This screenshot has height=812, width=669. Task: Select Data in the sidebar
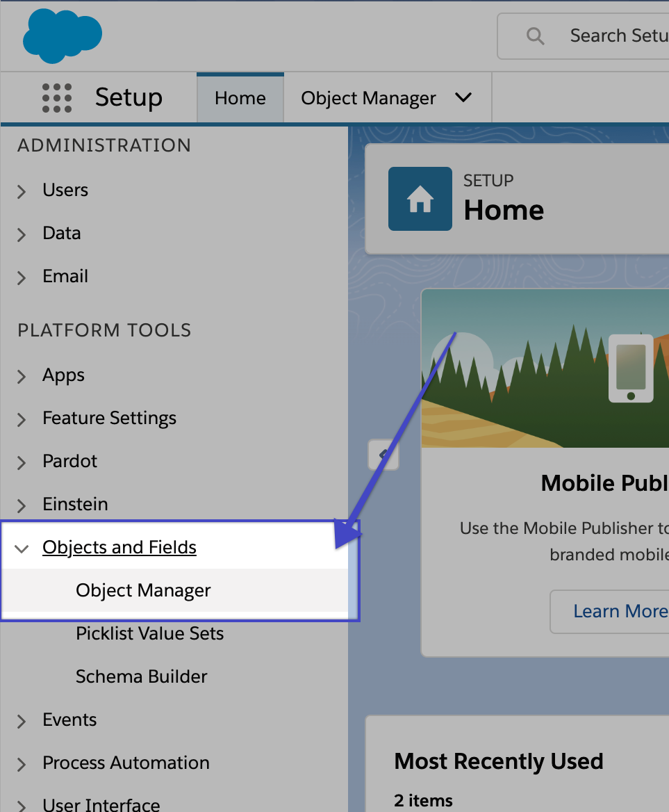62,233
